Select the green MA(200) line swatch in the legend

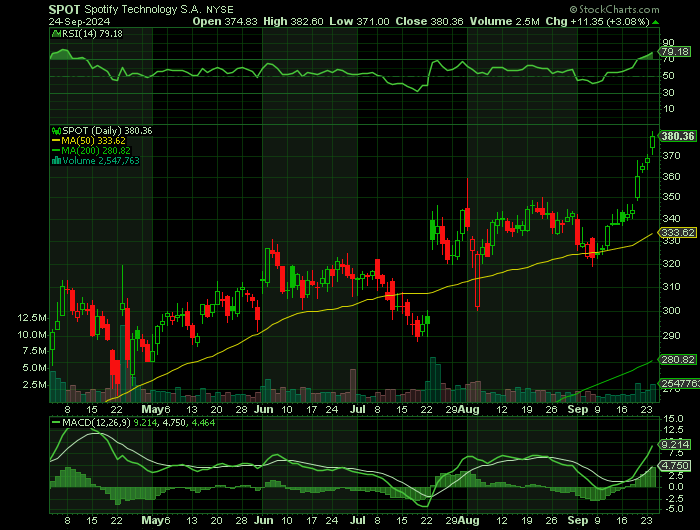pos(56,151)
